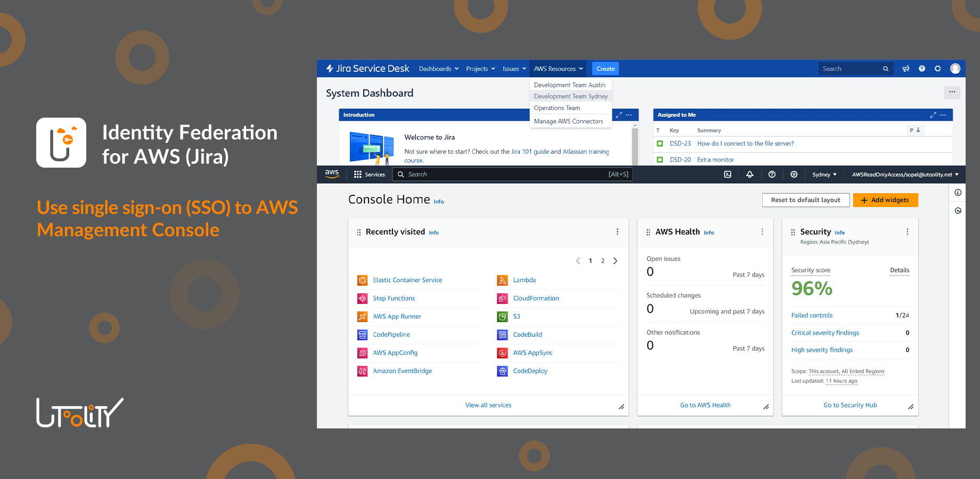Viewport: 980px width, 479px height.
Task: Open the AWSReadOnlyAccess account dropdown
Action: (904, 174)
